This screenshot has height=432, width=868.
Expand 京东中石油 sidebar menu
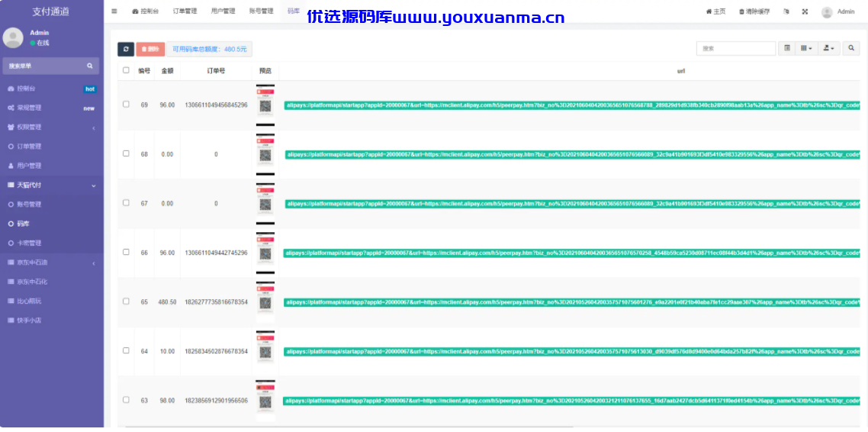coord(51,263)
